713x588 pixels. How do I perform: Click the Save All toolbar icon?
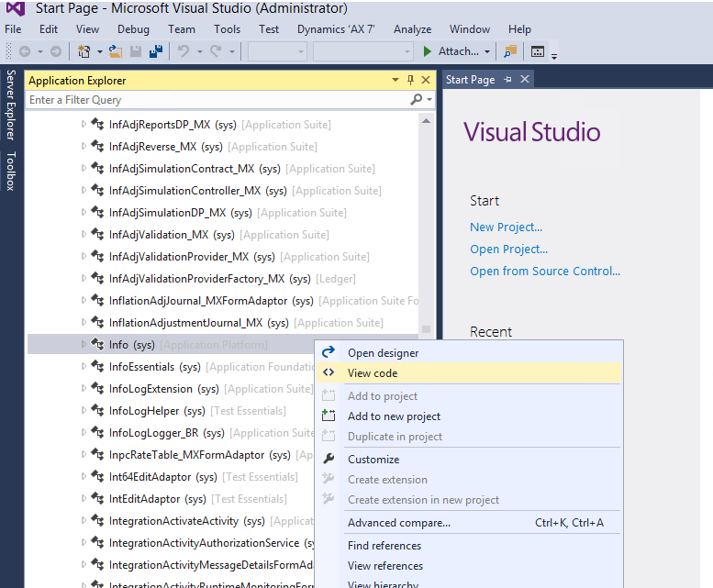tap(155, 52)
